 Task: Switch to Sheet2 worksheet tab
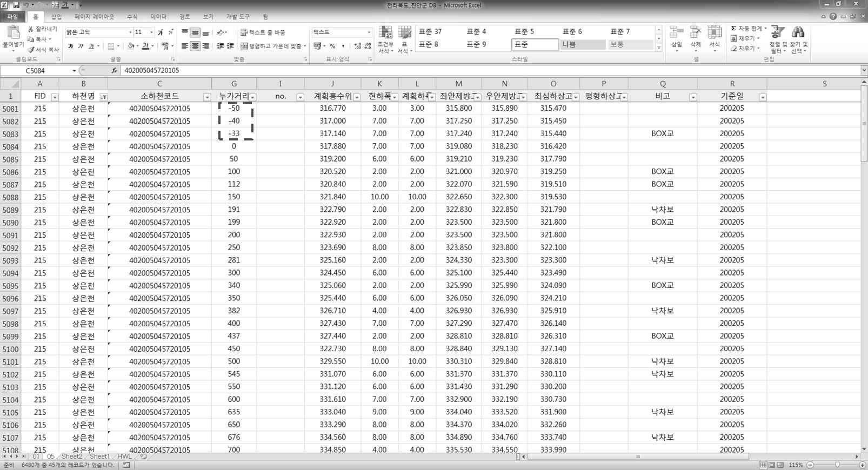[x=71, y=456]
